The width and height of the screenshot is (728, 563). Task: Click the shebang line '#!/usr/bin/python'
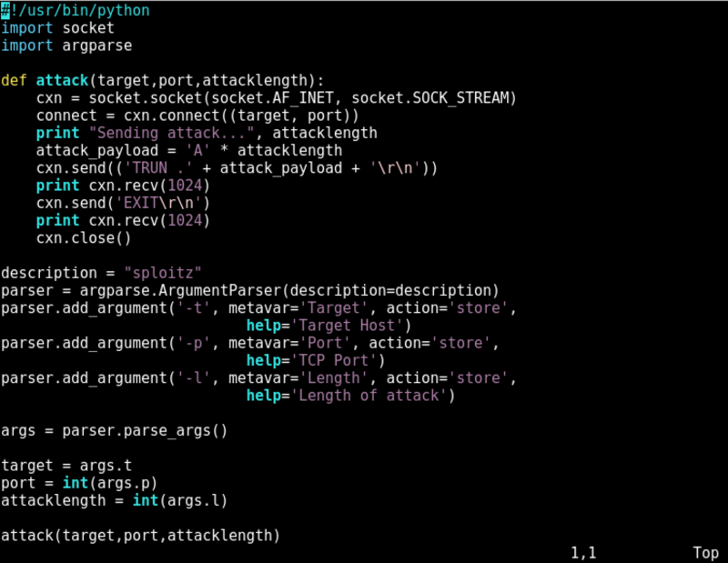[76, 10]
